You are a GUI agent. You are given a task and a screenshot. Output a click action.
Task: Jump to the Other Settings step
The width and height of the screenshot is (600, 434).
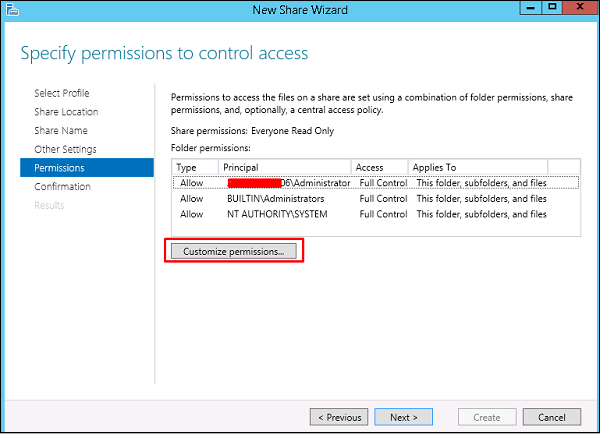click(65, 149)
